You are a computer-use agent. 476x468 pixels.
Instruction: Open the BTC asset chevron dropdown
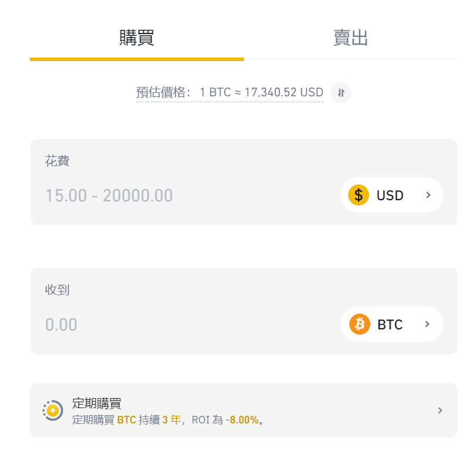pos(427,324)
